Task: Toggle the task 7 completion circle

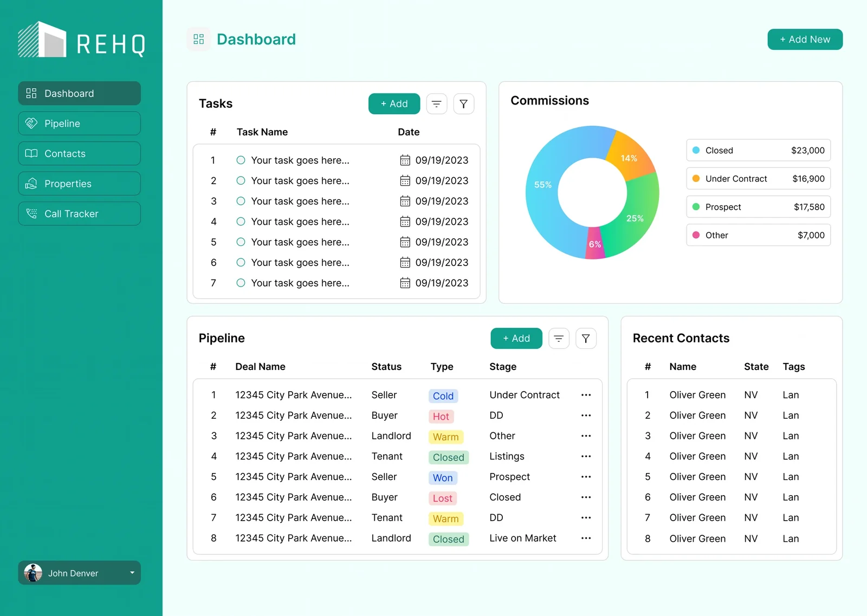Action: [x=241, y=283]
